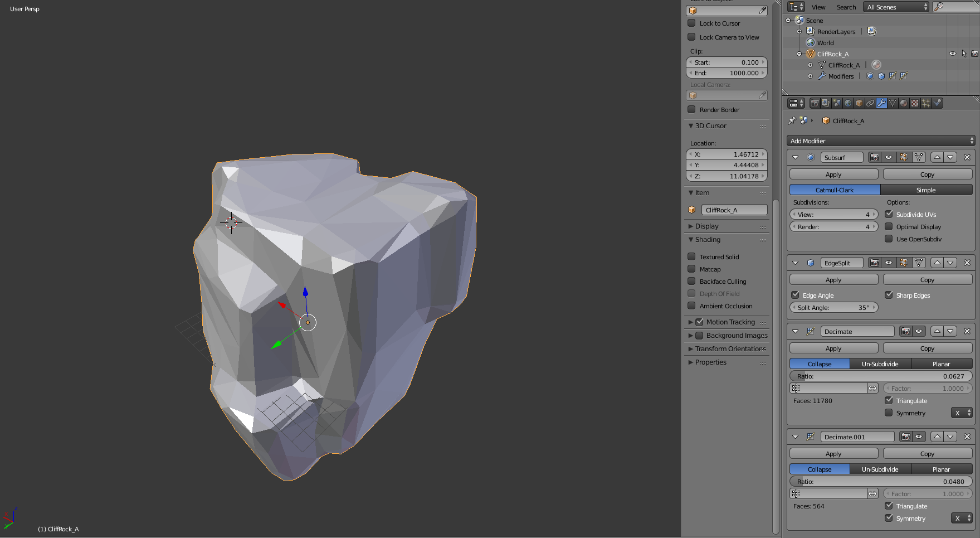Toggle the pin icon beside CliffRock_A breadcrumb

792,120
